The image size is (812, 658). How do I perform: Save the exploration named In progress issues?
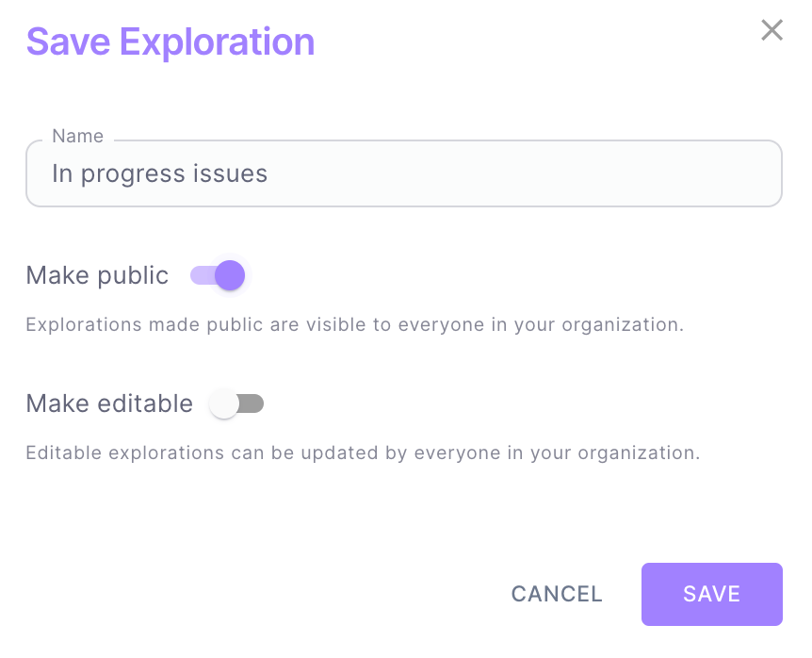pos(711,594)
